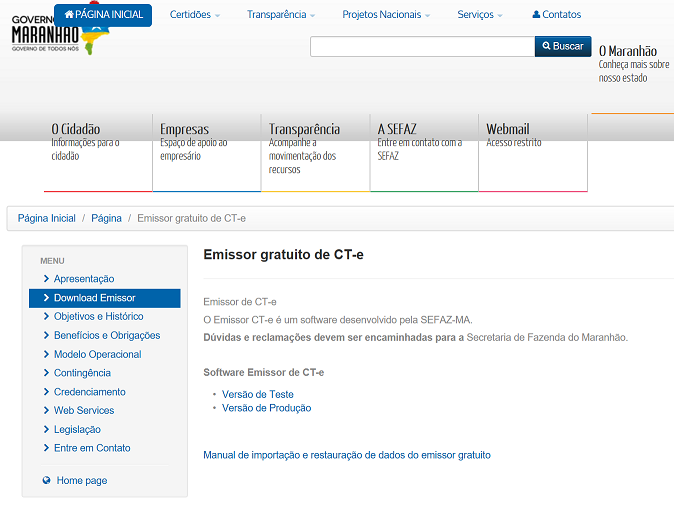Open the Projetos Nacionais dropdown
The height and width of the screenshot is (509, 674).
pyautogui.click(x=386, y=15)
